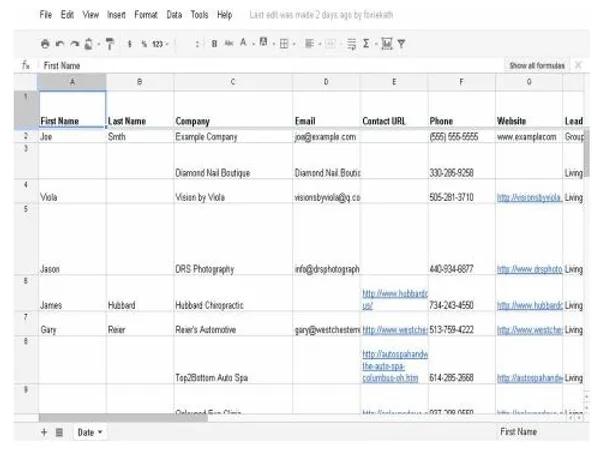Expand the borders dropdown arrow

294,45
